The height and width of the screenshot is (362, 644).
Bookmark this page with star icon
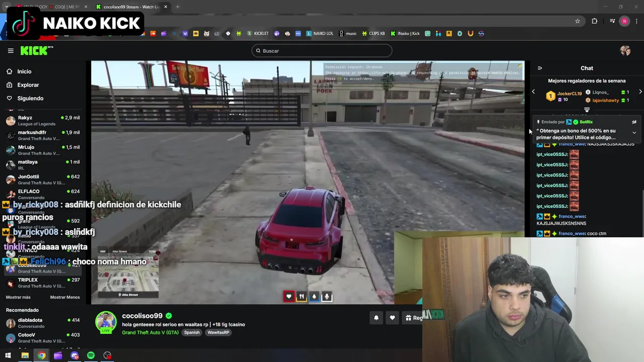click(x=578, y=21)
